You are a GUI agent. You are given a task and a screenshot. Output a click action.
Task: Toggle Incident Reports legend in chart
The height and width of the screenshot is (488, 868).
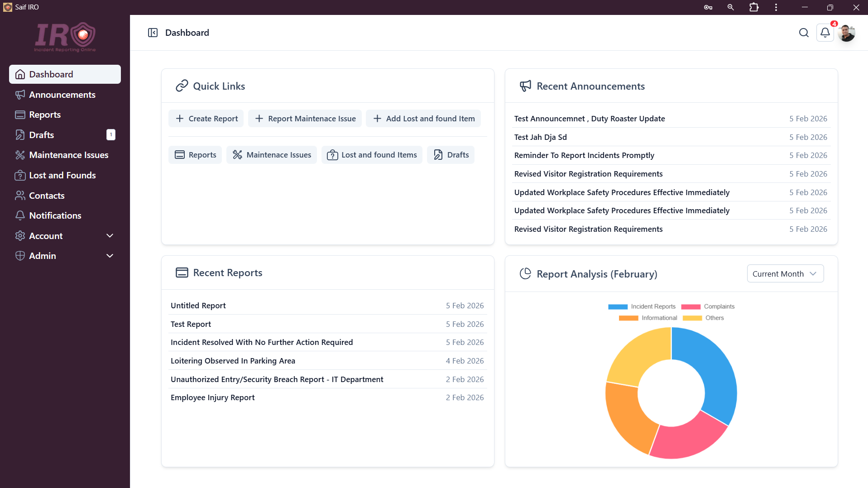coord(642,306)
